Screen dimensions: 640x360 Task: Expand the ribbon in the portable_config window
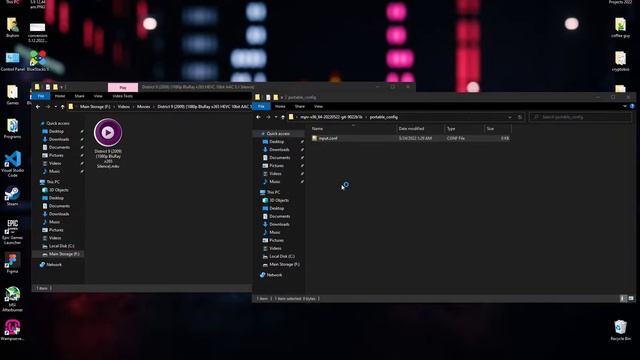(x=624, y=106)
